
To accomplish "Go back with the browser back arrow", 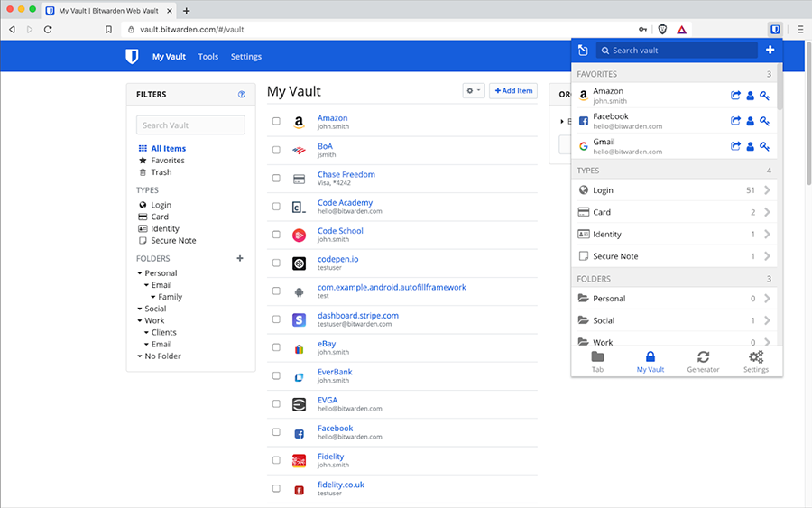I will pyautogui.click(x=12, y=30).
